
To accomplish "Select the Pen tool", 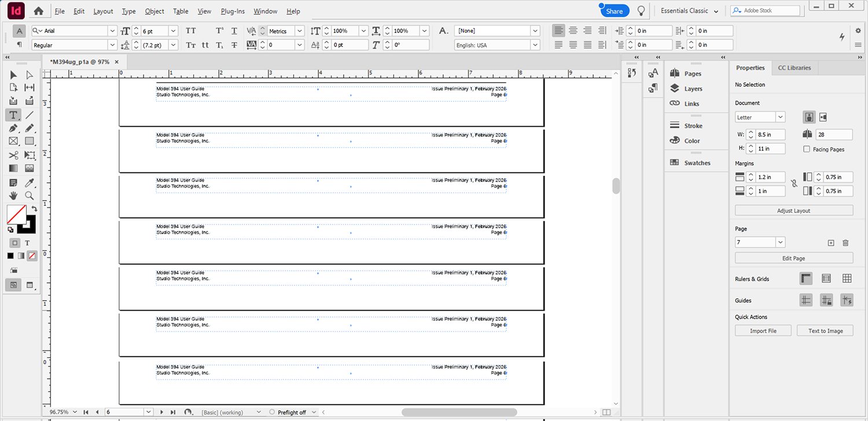I will coord(13,128).
